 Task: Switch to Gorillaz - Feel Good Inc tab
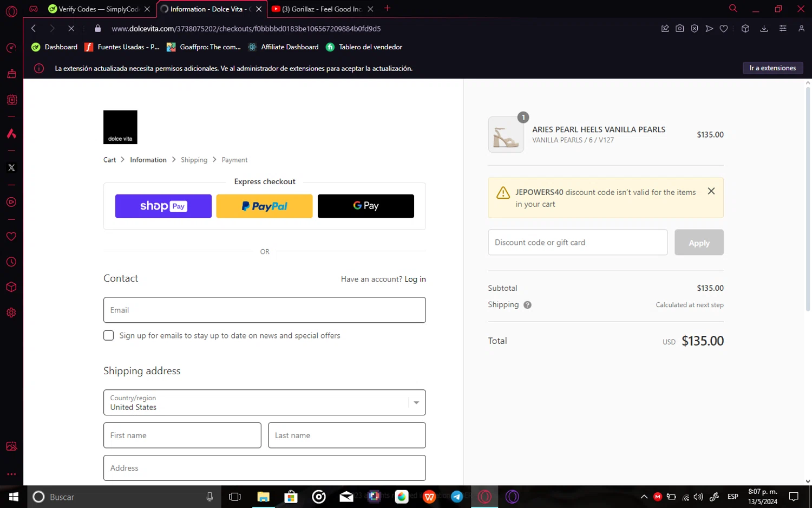pyautogui.click(x=322, y=9)
